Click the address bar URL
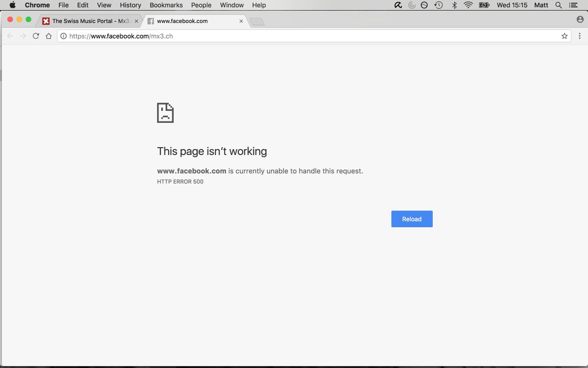 tap(121, 36)
